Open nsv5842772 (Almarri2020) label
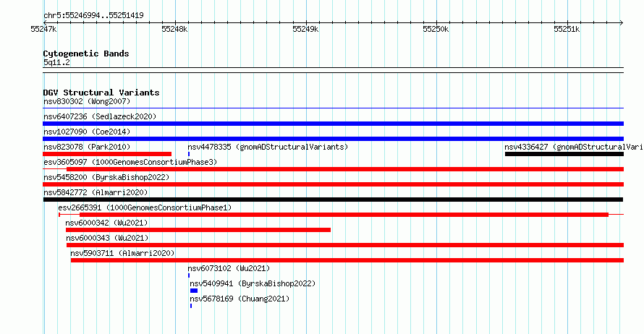Screen dimensions: 644x334 tap(96, 192)
